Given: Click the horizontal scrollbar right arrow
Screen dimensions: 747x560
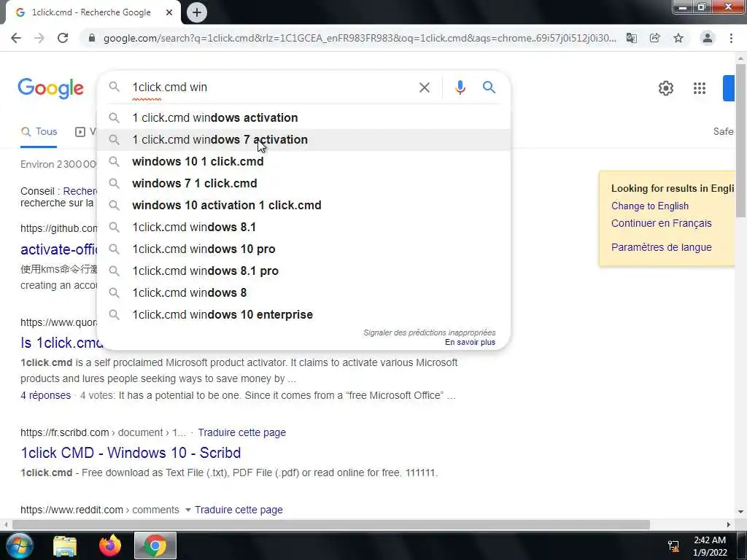Looking at the screenshot, I should pos(729,524).
